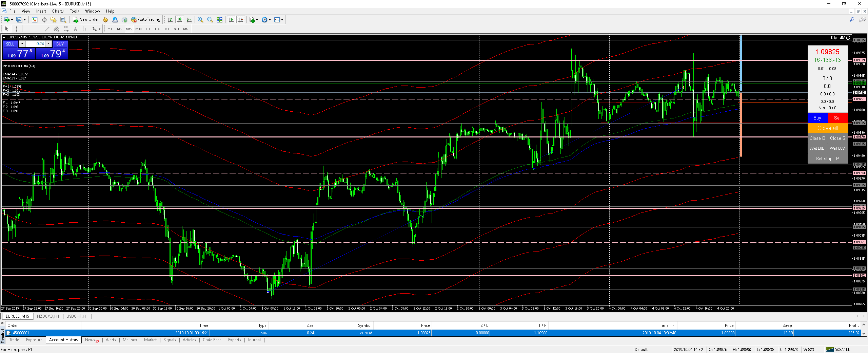868x353 pixels.
Task: Select the cursor arrow tool
Action: [x=7, y=29]
